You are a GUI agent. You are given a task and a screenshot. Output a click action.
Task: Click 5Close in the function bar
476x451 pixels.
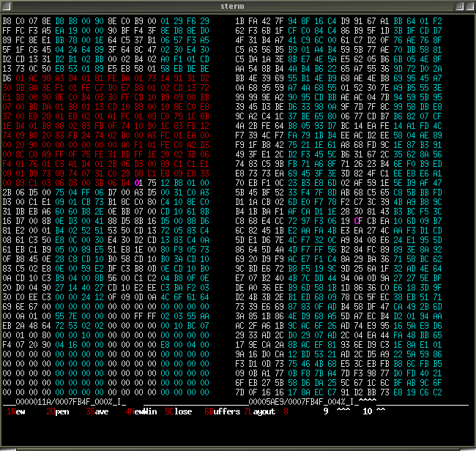point(178,411)
